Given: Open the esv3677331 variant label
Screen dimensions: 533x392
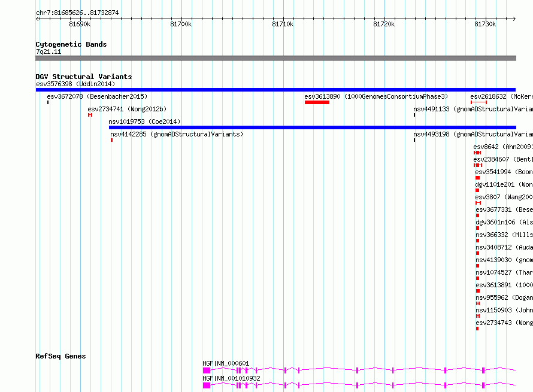Looking at the screenshot, I should click(504, 209).
